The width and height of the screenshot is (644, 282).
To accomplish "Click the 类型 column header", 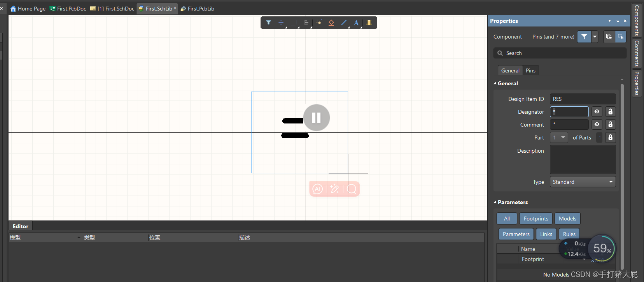I will [x=115, y=238].
